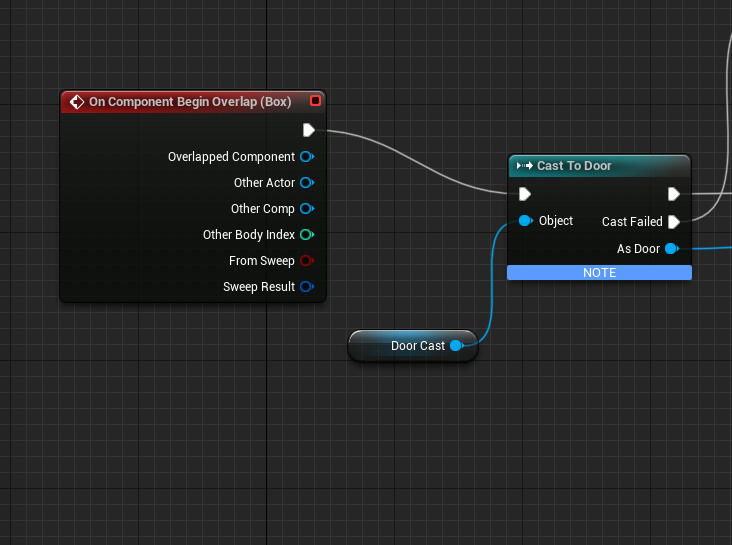The image size is (732, 545).
Task: Click the Cast To Door execution output pin
Action: (673, 194)
